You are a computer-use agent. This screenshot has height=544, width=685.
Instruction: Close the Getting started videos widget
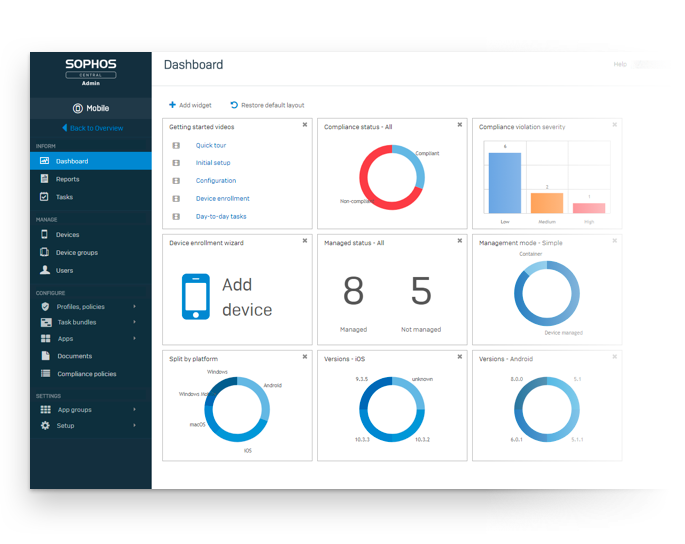click(x=305, y=125)
